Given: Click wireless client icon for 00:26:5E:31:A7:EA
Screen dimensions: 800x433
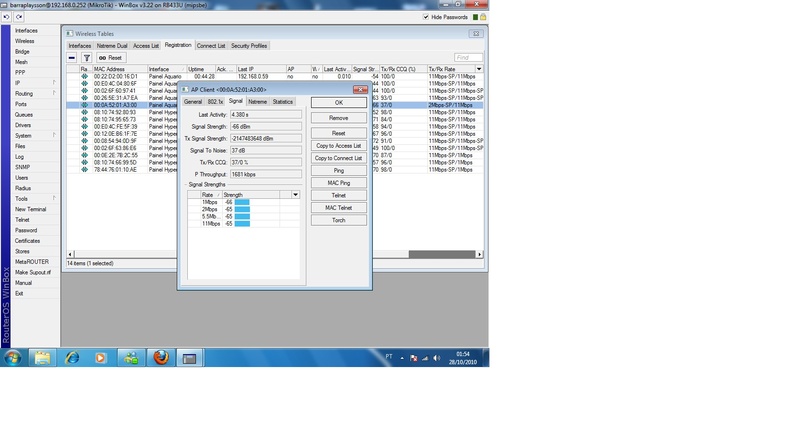Looking at the screenshot, I should tap(84, 97).
